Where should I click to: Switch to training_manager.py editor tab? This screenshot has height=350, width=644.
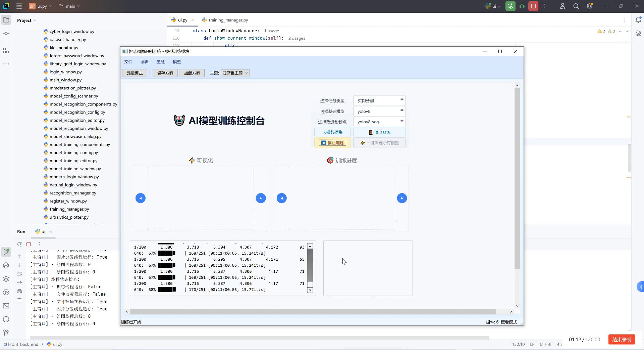[225, 20]
